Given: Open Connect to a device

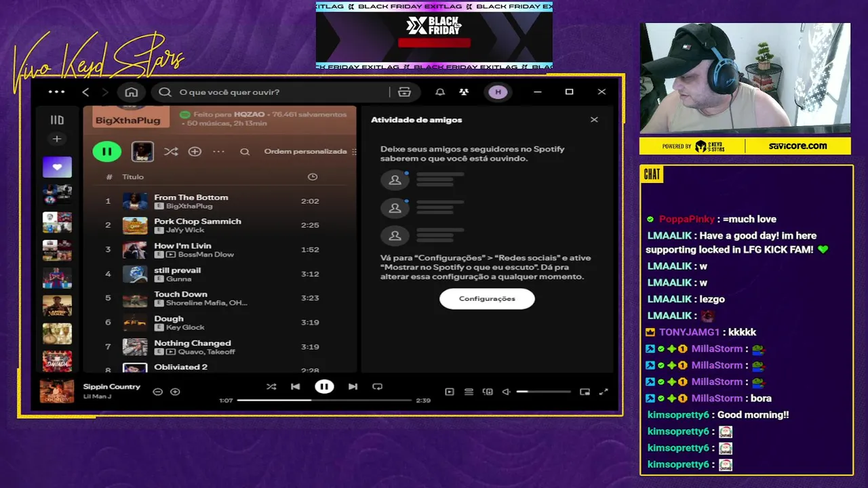Looking at the screenshot, I should 488,392.
